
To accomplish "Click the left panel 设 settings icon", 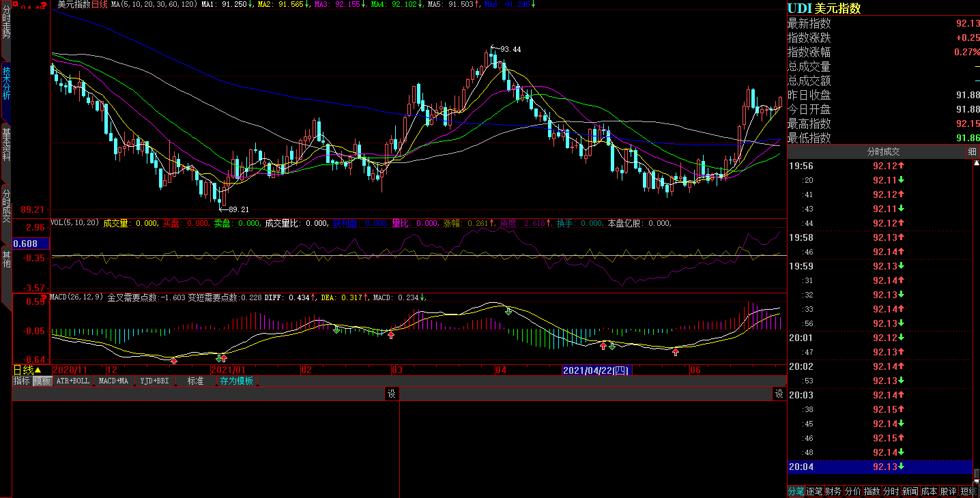I will click(391, 394).
